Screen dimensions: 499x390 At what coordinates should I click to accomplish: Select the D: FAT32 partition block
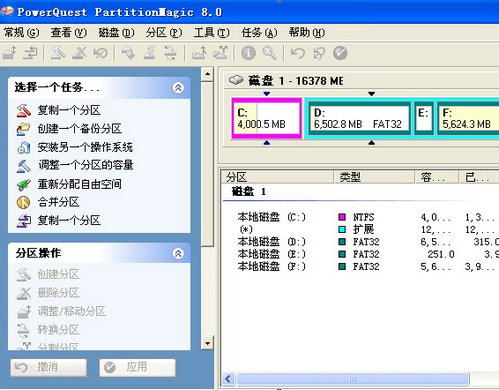pyautogui.click(x=359, y=118)
